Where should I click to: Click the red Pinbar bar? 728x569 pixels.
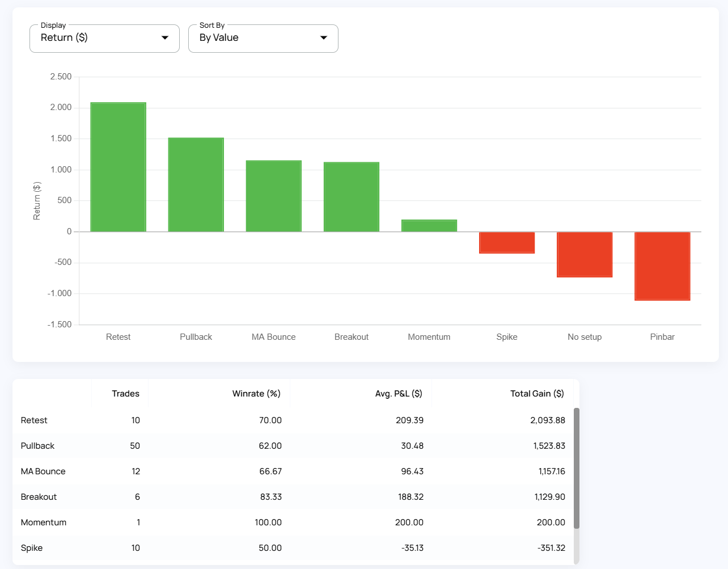(x=662, y=265)
